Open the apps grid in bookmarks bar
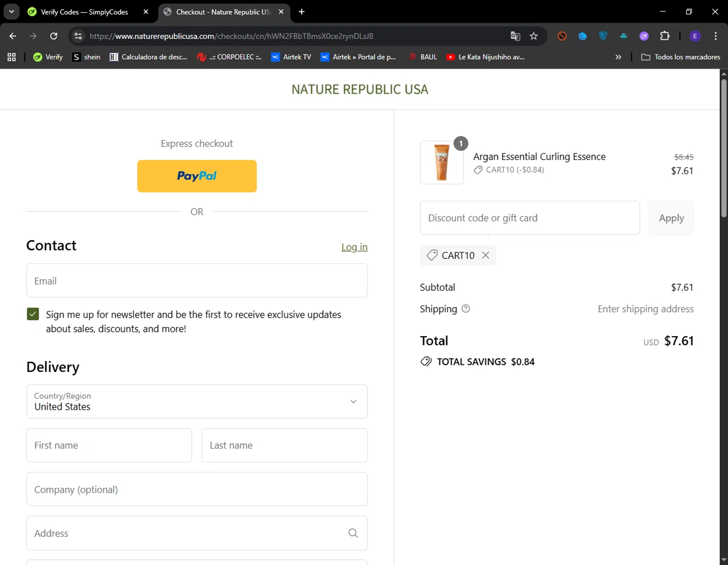 coord(12,57)
